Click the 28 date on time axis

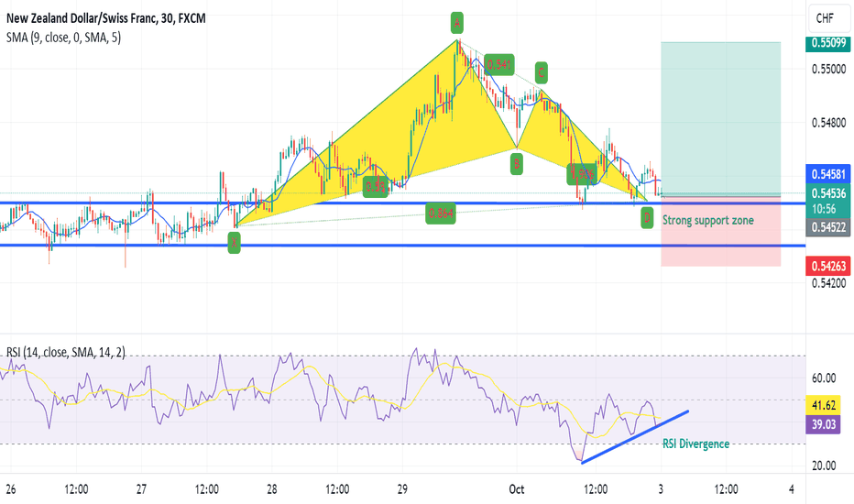tap(272, 489)
